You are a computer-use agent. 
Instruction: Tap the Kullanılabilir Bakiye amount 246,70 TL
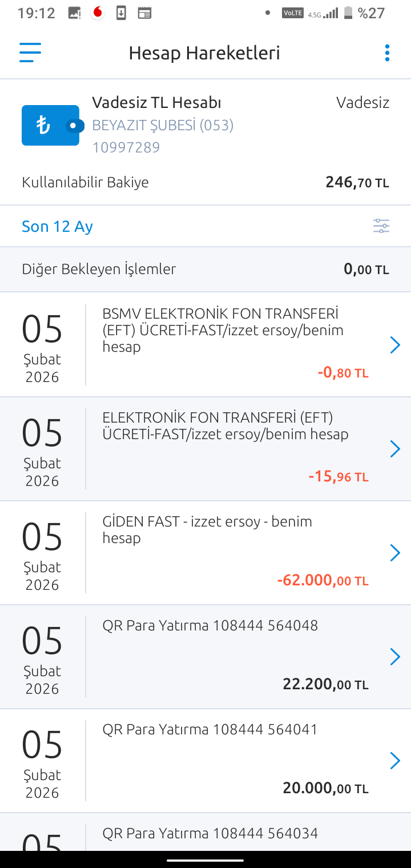(x=357, y=183)
